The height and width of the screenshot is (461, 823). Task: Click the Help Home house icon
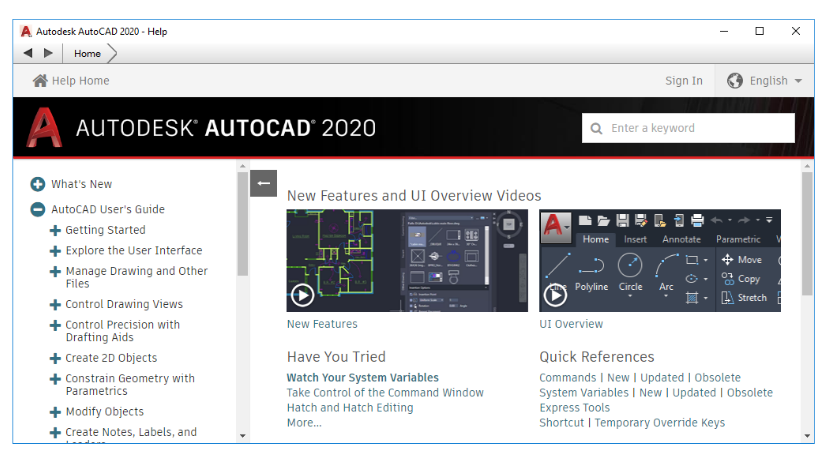click(x=40, y=80)
